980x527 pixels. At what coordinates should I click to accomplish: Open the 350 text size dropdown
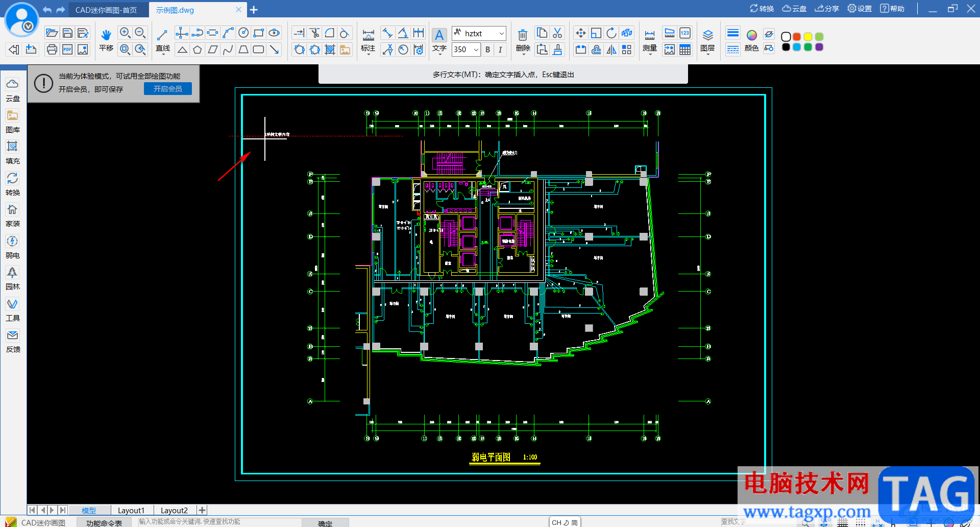point(466,50)
